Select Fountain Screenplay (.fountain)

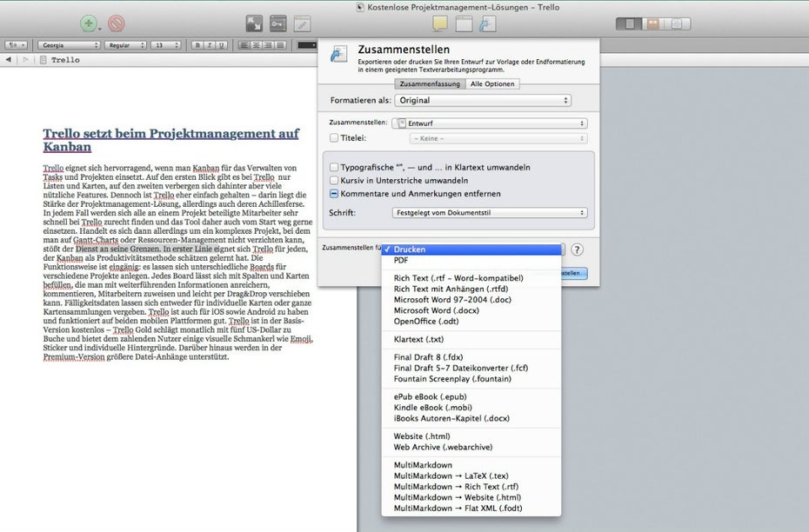pyautogui.click(x=471, y=379)
